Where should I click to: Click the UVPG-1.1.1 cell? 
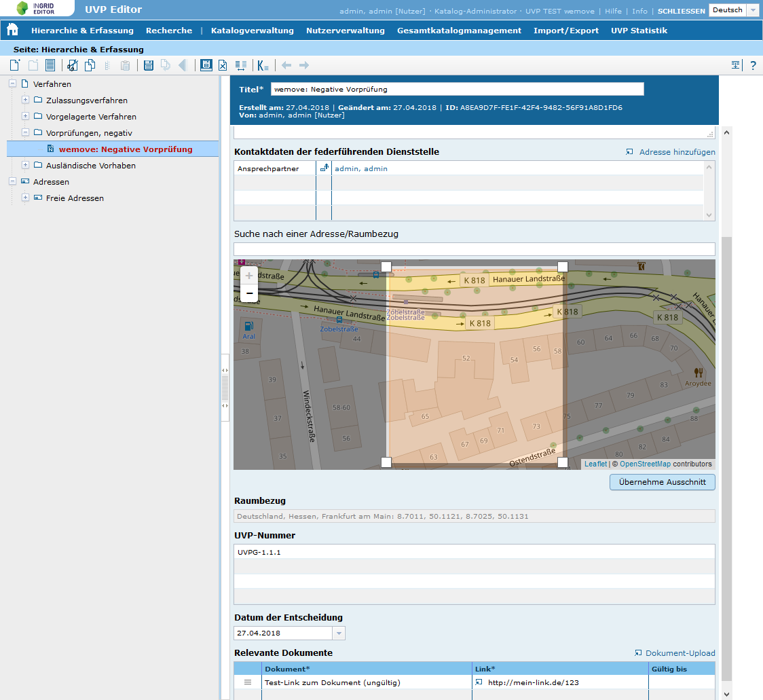[474, 552]
